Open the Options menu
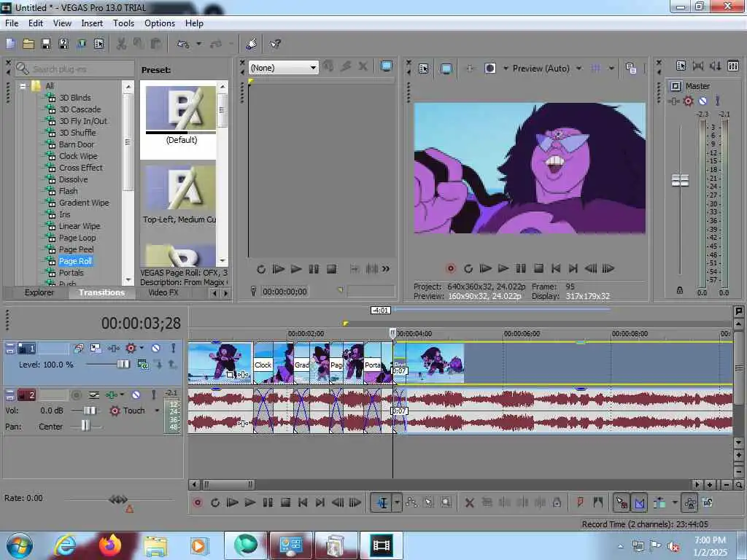 click(160, 23)
